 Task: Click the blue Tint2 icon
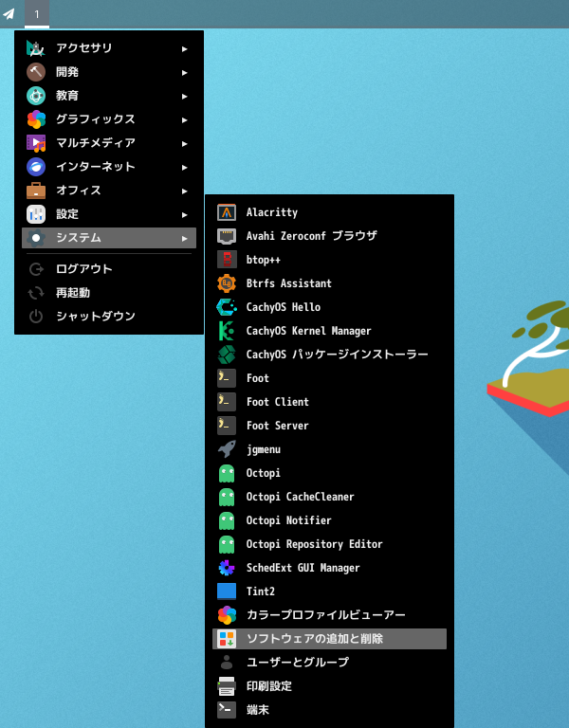(227, 591)
